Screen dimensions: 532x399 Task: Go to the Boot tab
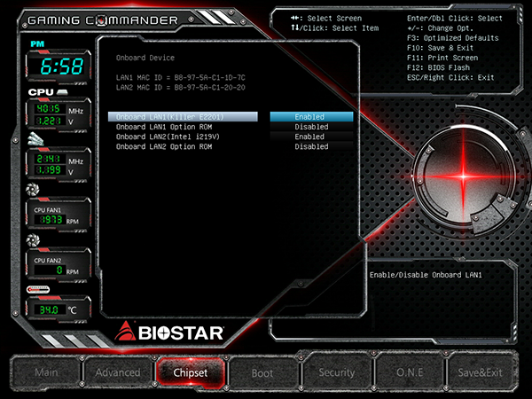[262, 373]
